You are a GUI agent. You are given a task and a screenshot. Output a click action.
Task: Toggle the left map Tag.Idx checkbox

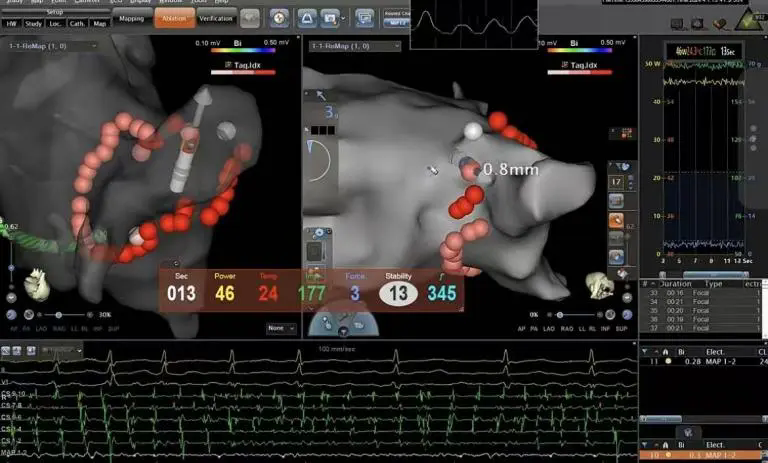229,65
